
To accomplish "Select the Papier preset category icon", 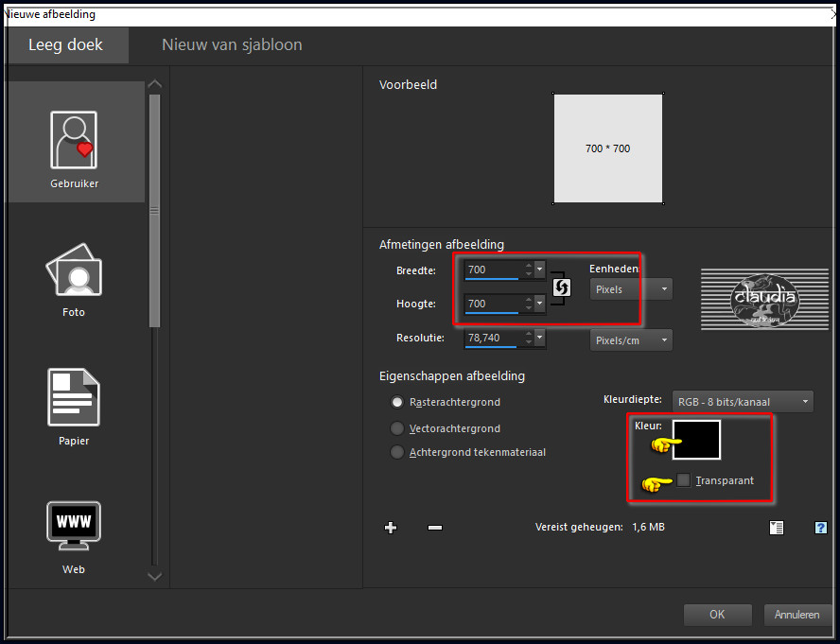I will click(74, 397).
